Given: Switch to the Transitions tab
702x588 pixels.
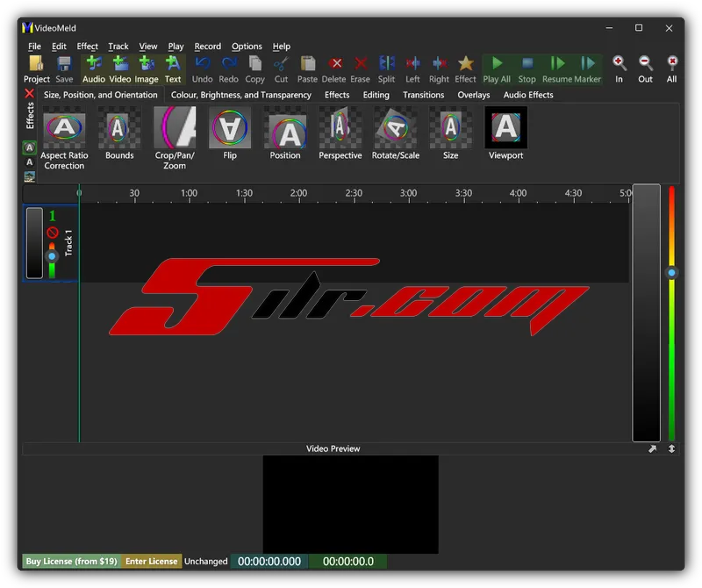Looking at the screenshot, I should coord(424,95).
